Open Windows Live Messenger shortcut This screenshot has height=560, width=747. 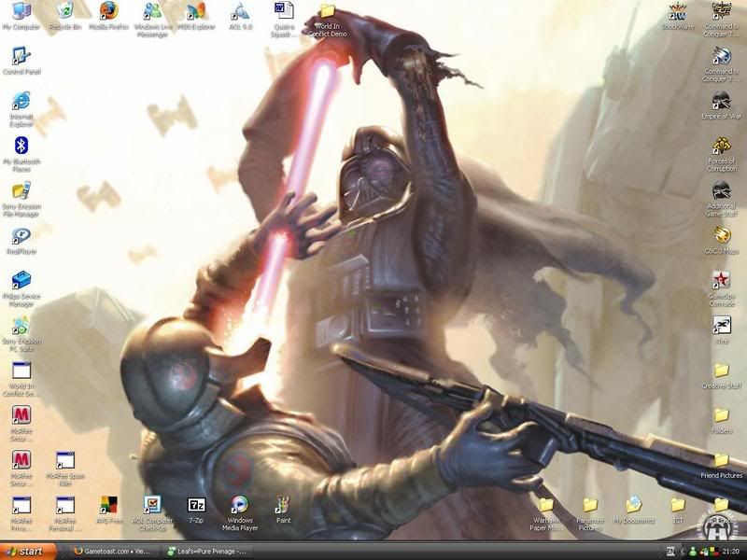pyautogui.click(x=153, y=19)
